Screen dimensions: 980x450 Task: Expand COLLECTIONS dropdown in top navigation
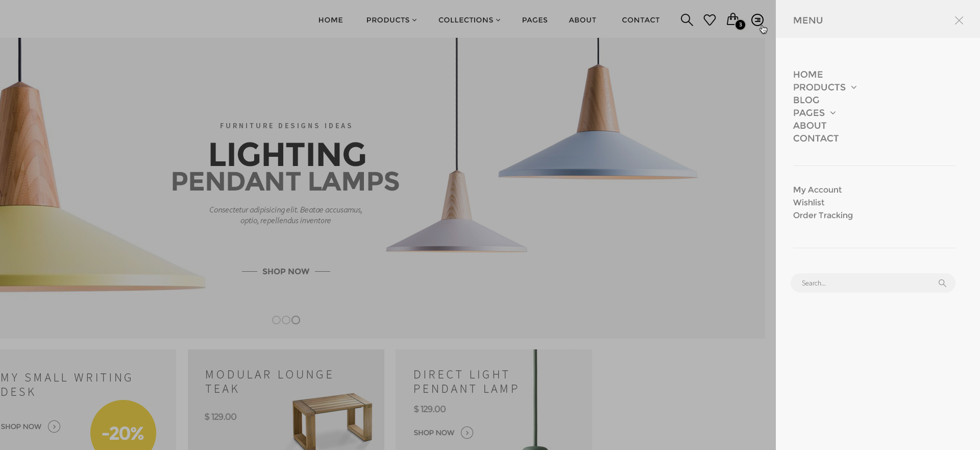(x=469, y=20)
